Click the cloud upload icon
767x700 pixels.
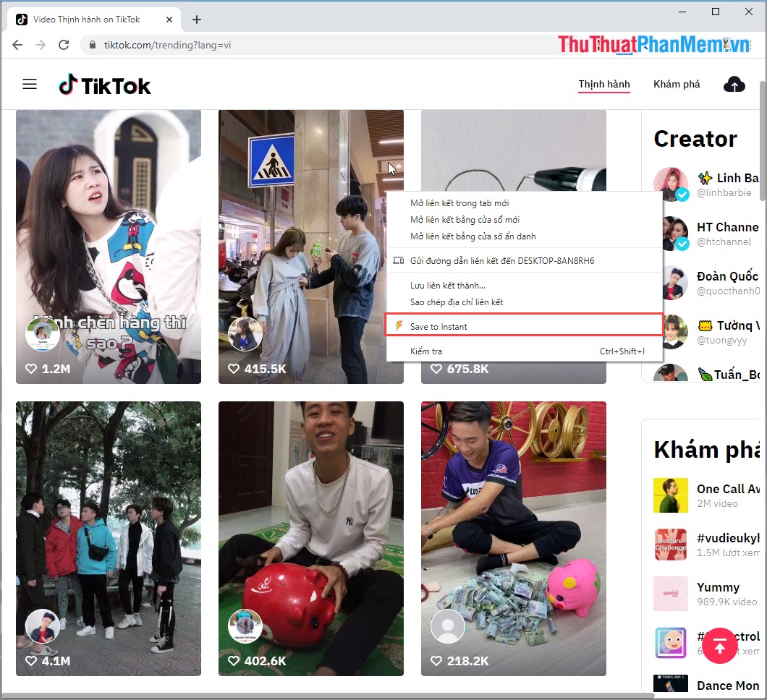(734, 84)
